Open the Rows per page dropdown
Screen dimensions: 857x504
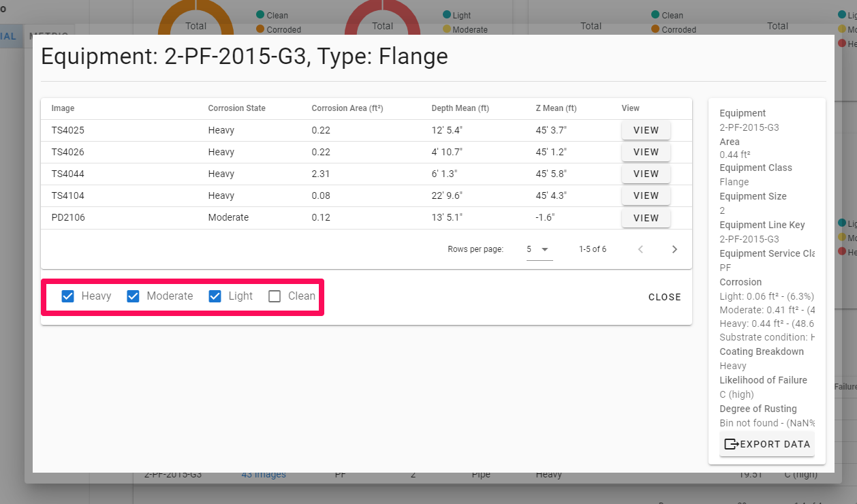537,249
